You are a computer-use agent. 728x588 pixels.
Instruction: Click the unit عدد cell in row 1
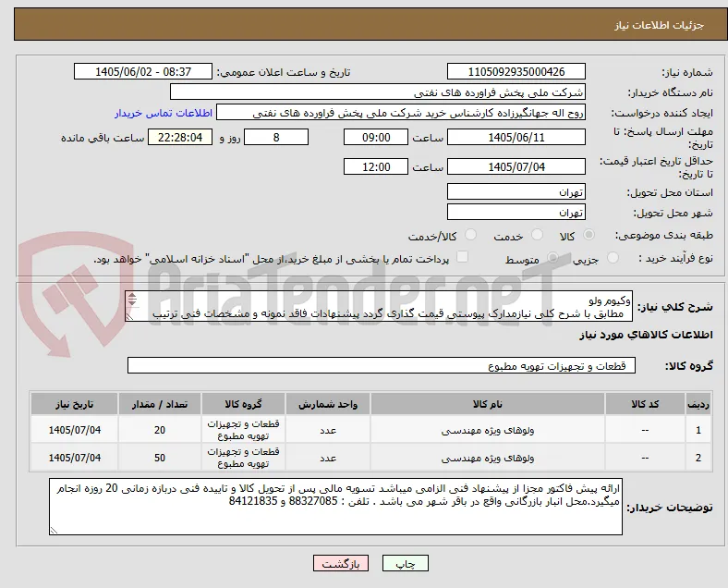(x=328, y=430)
